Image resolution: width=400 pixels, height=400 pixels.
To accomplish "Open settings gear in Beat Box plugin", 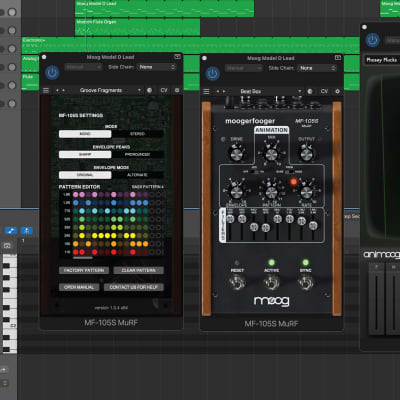I will pyautogui.click(x=337, y=91).
